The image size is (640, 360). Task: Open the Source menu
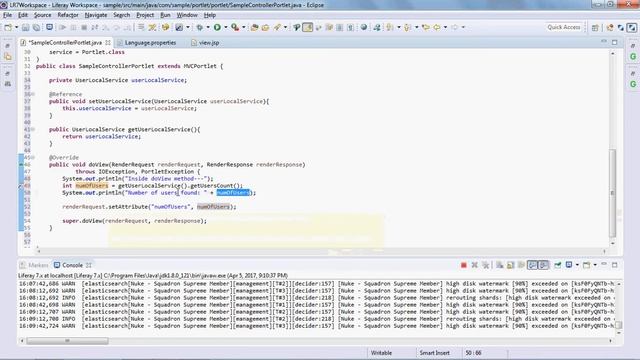[x=42, y=15]
